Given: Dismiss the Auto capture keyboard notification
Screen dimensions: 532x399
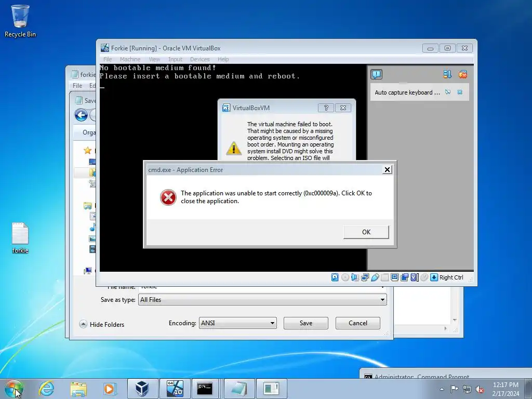Looking at the screenshot, I should pos(460,92).
